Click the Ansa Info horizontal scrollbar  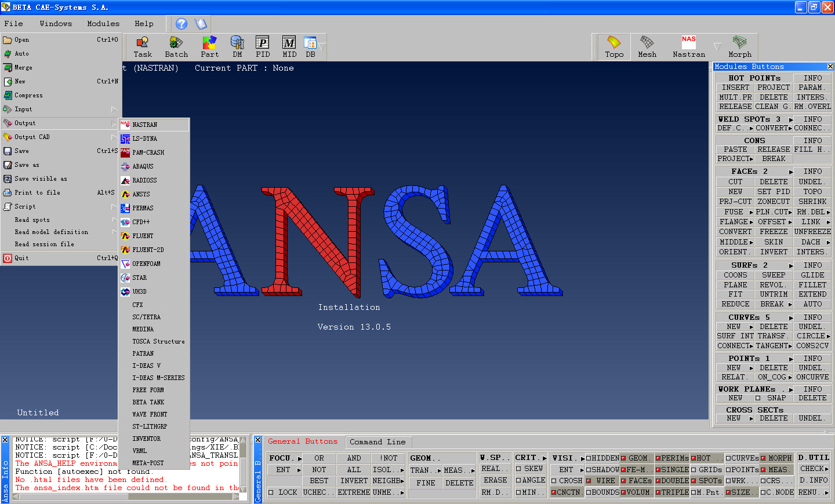coord(125,497)
